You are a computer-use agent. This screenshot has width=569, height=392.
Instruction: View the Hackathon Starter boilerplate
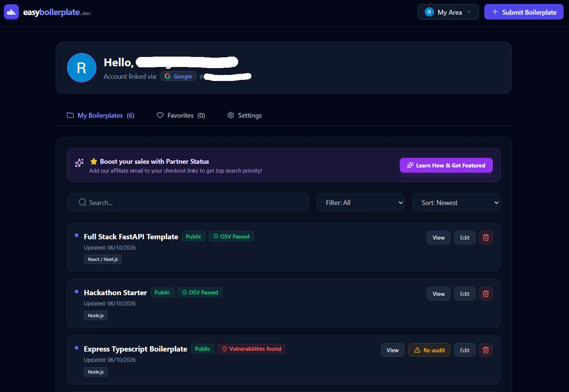439,294
